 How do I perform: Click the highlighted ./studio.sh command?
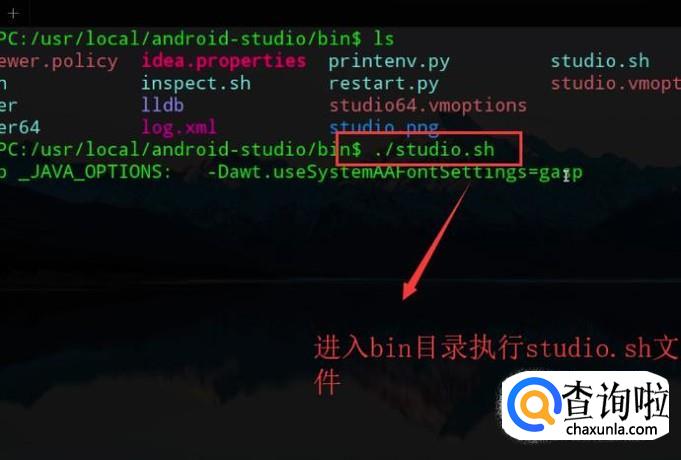(x=434, y=149)
